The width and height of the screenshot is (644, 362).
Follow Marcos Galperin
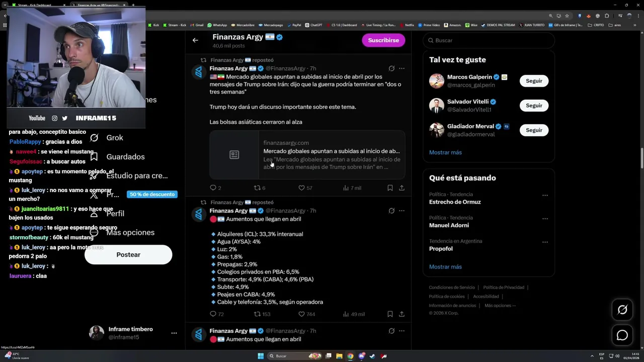[534, 81]
